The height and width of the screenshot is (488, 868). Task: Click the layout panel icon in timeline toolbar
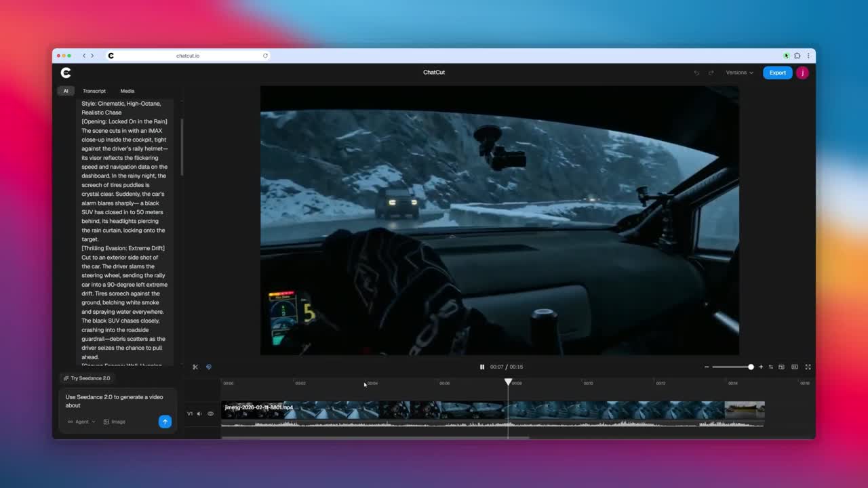point(781,367)
